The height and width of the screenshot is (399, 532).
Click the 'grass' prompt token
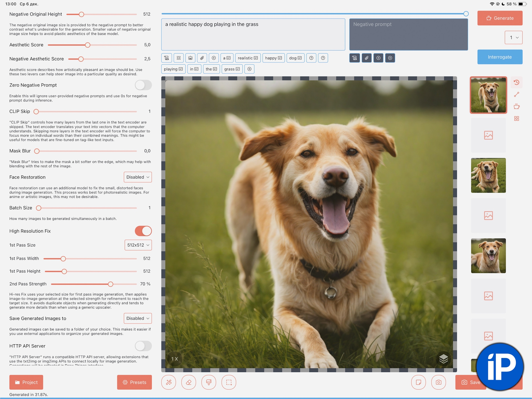click(x=232, y=69)
